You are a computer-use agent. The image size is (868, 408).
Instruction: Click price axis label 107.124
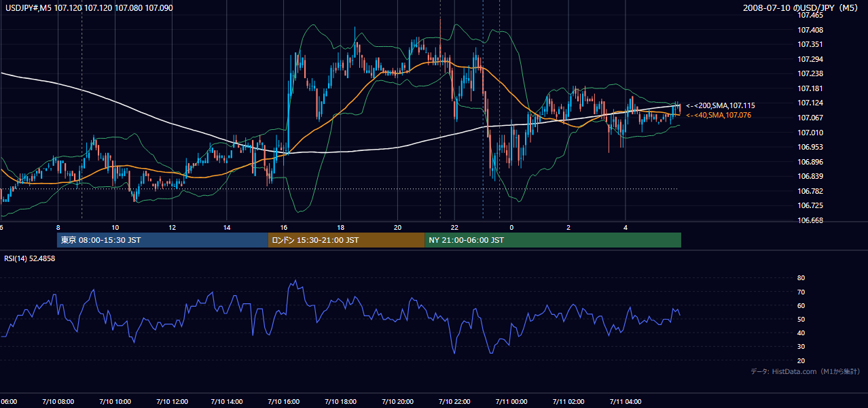[810, 103]
